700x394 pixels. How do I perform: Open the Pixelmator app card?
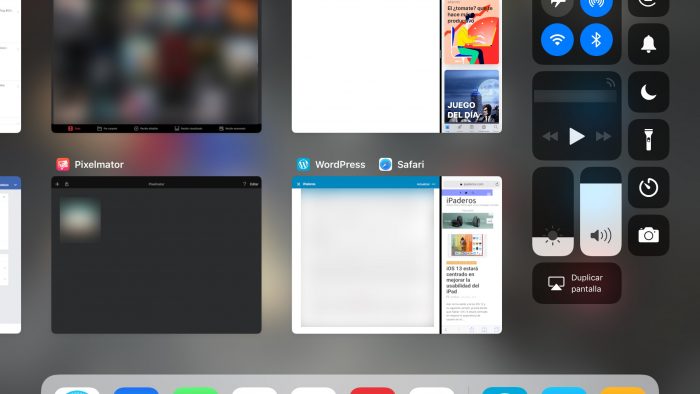click(156, 255)
